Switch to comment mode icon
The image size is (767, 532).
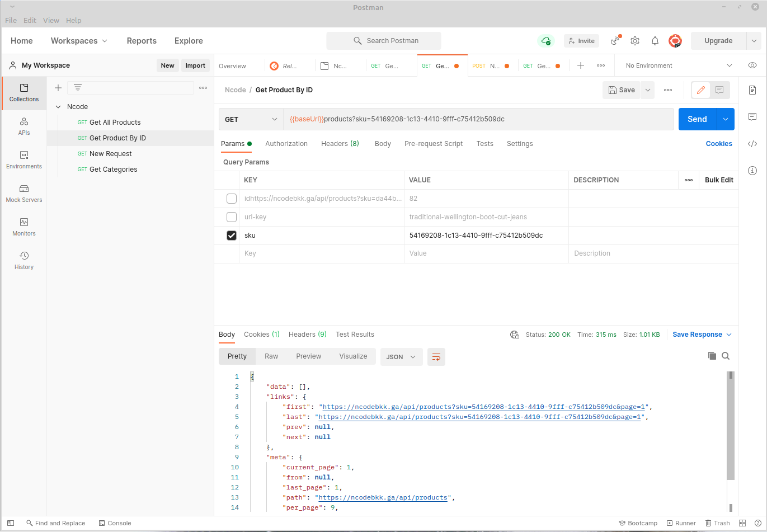pyautogui.click(x=719, y=90)
